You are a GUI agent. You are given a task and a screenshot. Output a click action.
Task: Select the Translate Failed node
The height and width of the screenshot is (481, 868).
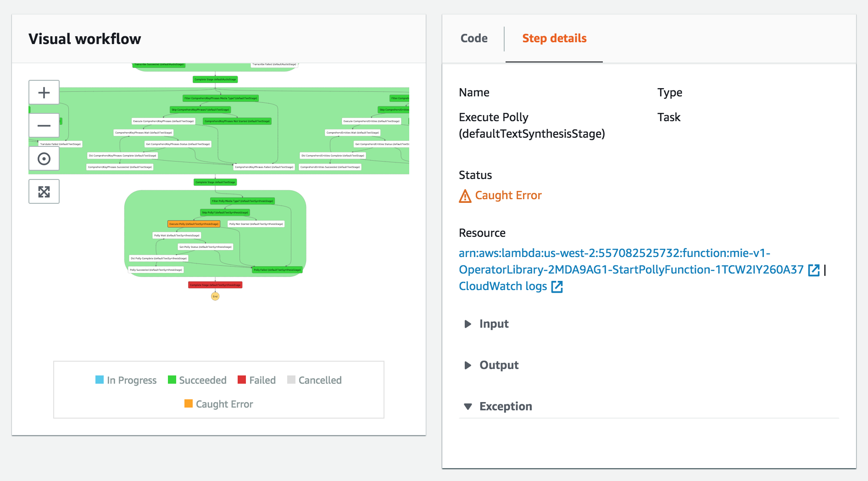point(60,144)
